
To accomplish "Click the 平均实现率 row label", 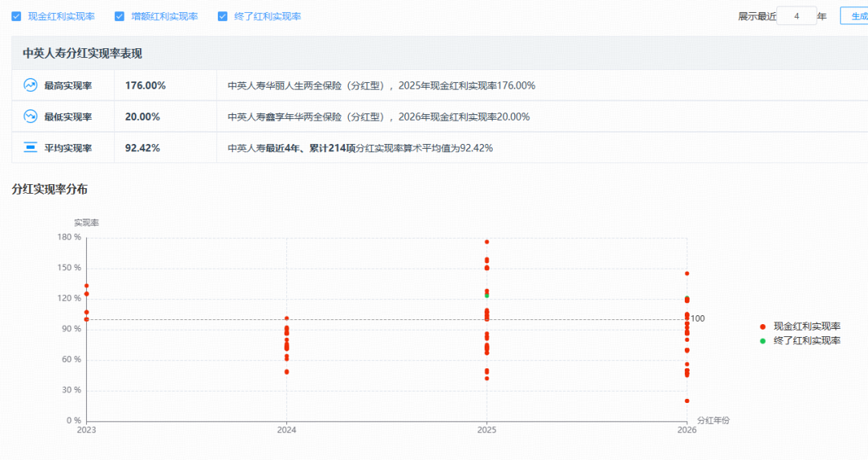I will pos(68,148).
